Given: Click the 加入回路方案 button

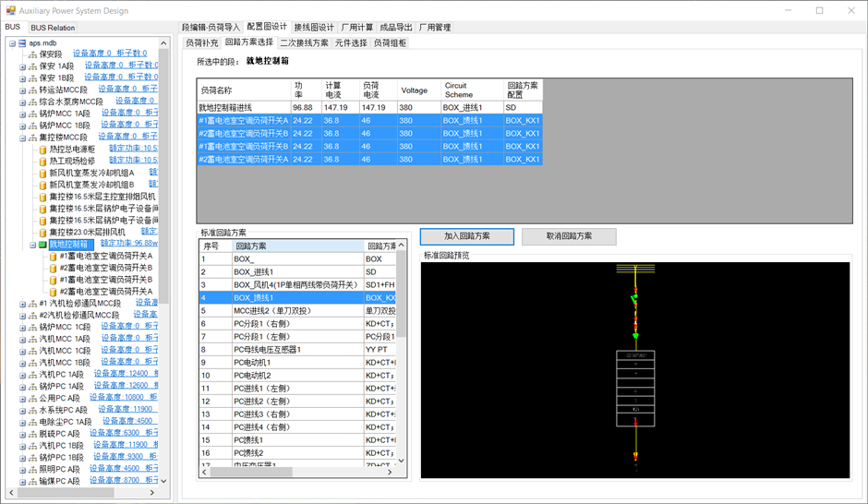Looking at the screenshot, I should tap(467, 236).
